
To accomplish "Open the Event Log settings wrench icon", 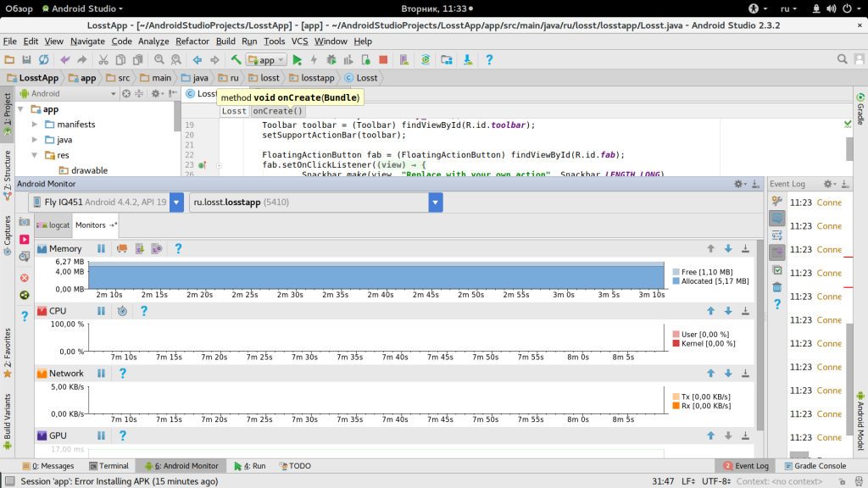I will pyautogui.click(x=776, y=201).
